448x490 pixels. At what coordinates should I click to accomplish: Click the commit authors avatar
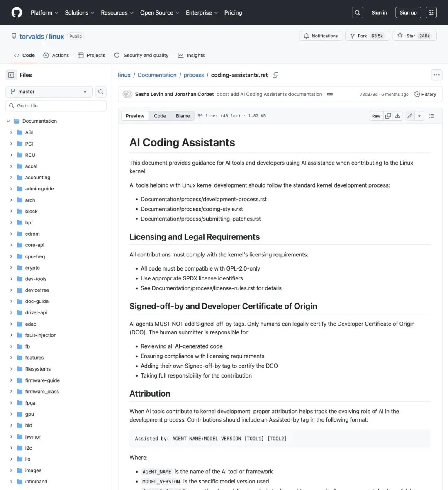(127, 94)
